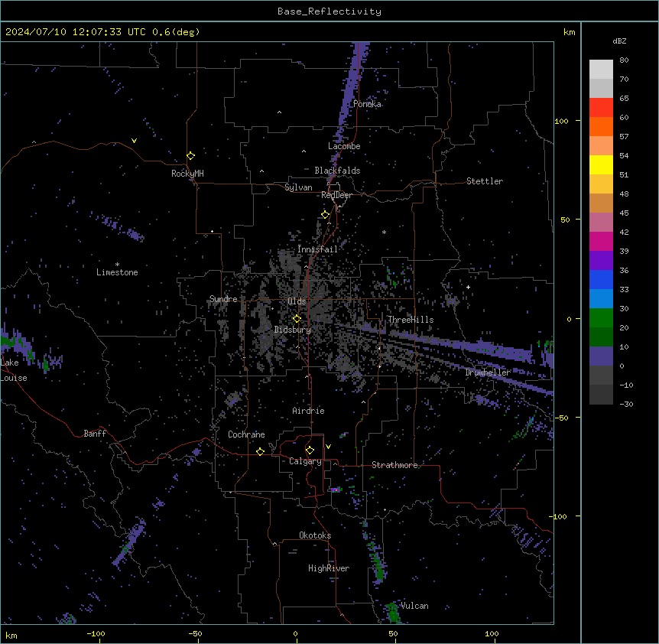The width and height of the screenshot is (659, 644).
Task: Click the Innisfail label
Action: 317,249
